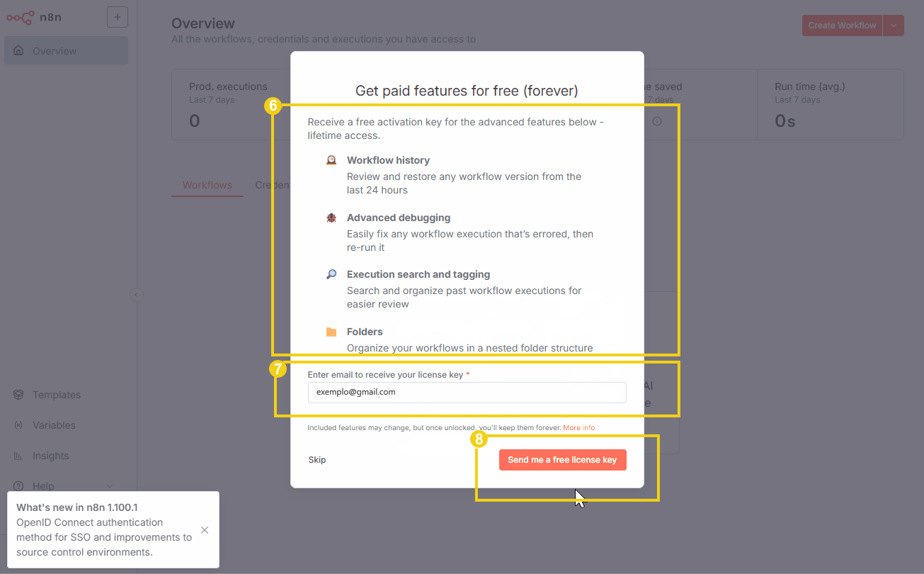Click Skip in the dialog

[x=317, y=460]
